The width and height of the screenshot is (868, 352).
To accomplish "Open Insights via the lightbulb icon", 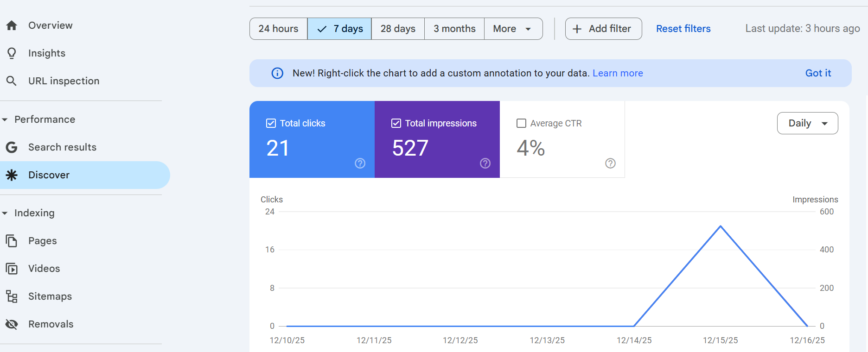I will pyautogui.click(x=12, y=53).
